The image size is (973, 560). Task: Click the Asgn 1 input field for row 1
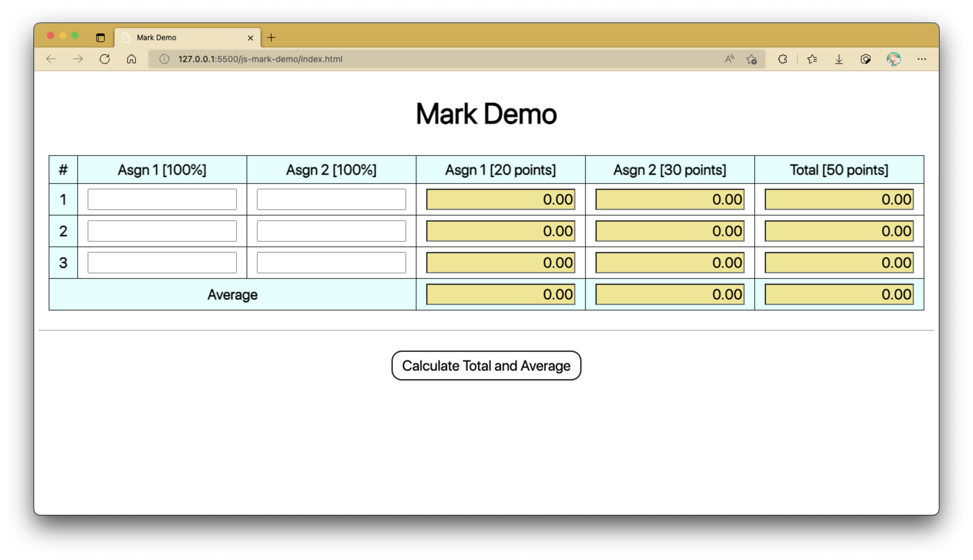[x=162, y=199]
